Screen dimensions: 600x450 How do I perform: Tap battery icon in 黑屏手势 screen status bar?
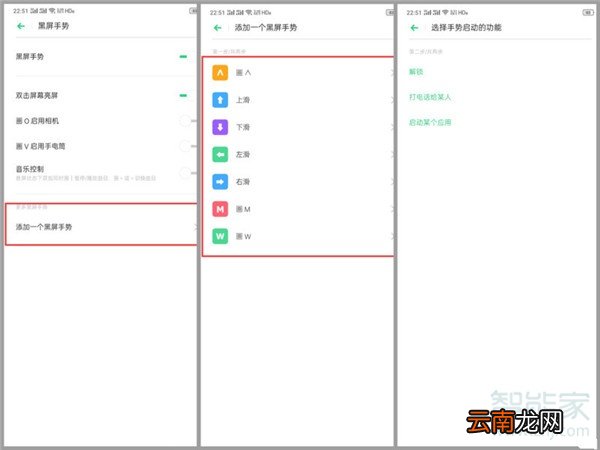[193, 11]
